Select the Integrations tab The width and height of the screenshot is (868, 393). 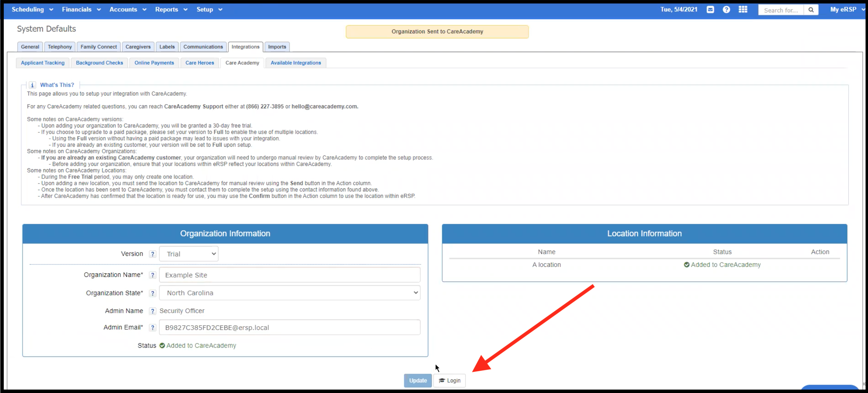coord(245,47)
